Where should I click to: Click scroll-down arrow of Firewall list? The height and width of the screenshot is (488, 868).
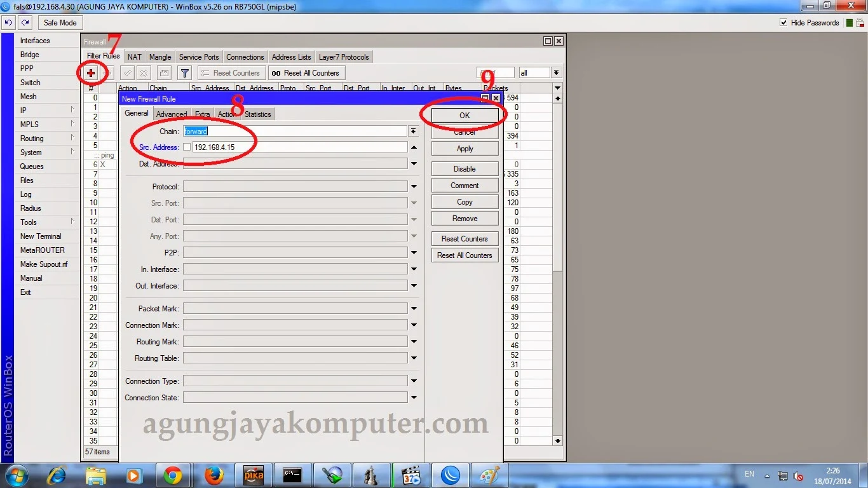(557, 440)
